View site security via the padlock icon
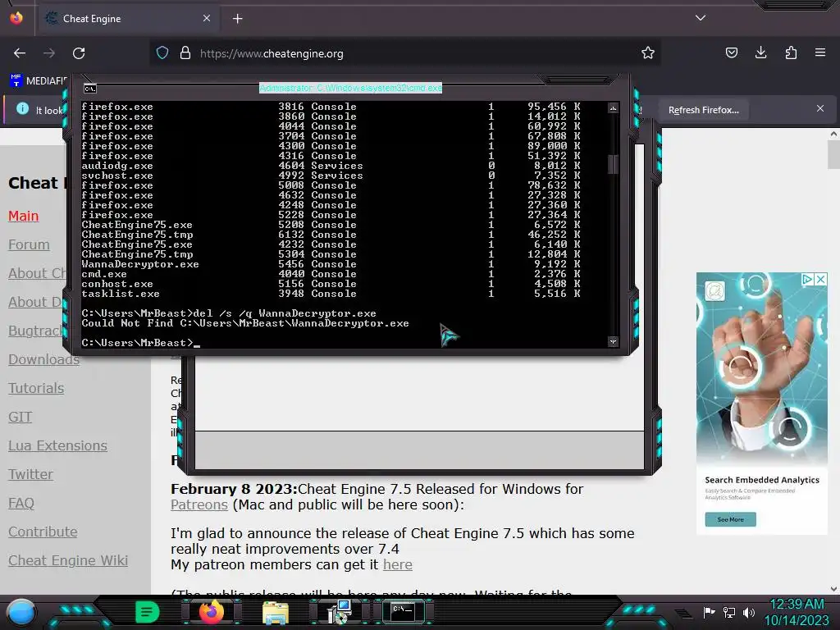The height and width of the screenshot is (630, 840). coord(185,53)
